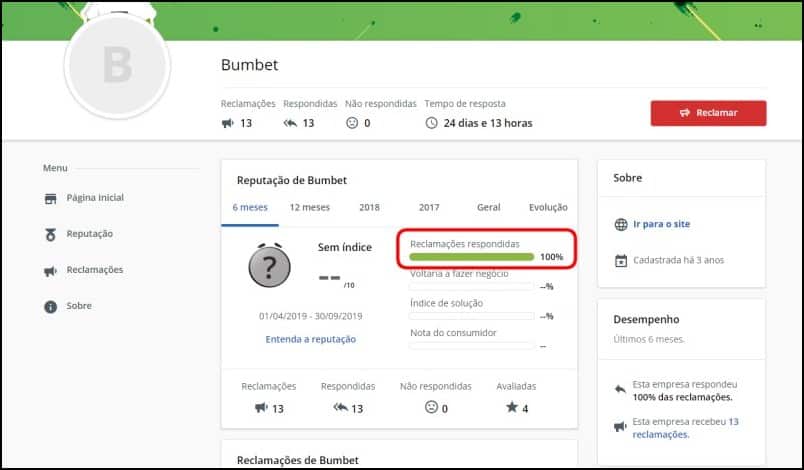Click the 24 dias e 13 horas value
Screen dimensions: 804x470
tap(488, 123)
